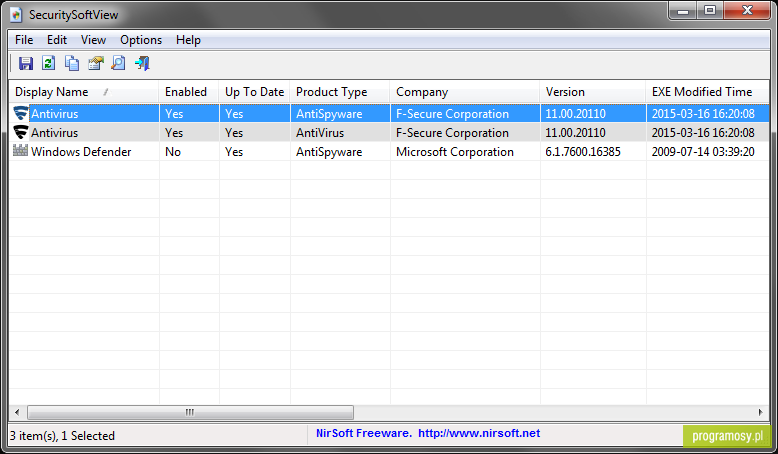The width and height of the screenshot is (778, 454).
Task: Click the scroll right arrow of the horizontal scrollbar
Action: click(x=760, y=412)
